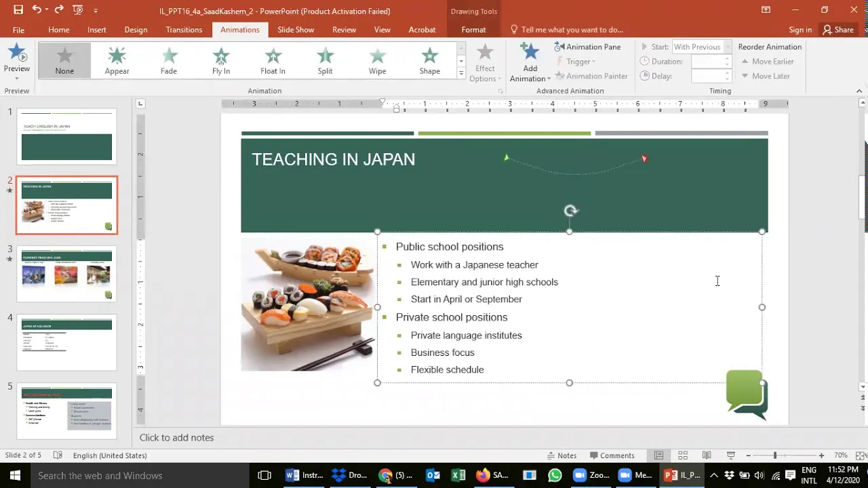Open Word from the taskbar
Viewport: 868px width, 488px height.
pos(304,475)
